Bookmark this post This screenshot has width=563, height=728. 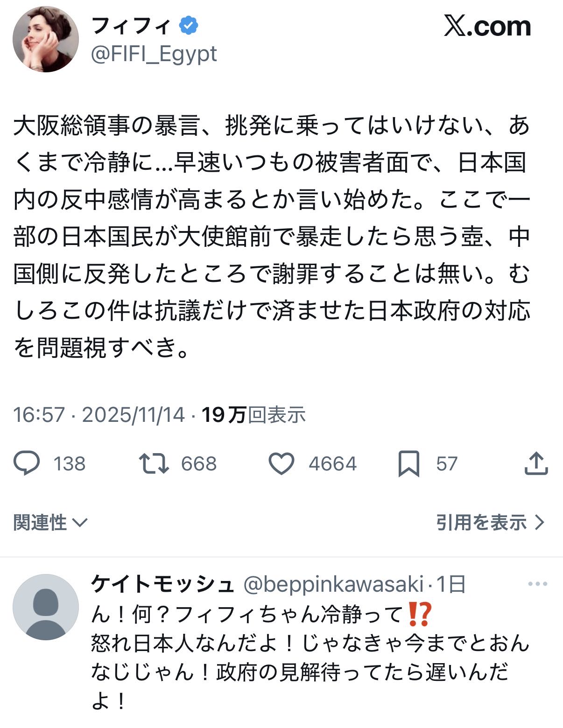tap(408, 463)
